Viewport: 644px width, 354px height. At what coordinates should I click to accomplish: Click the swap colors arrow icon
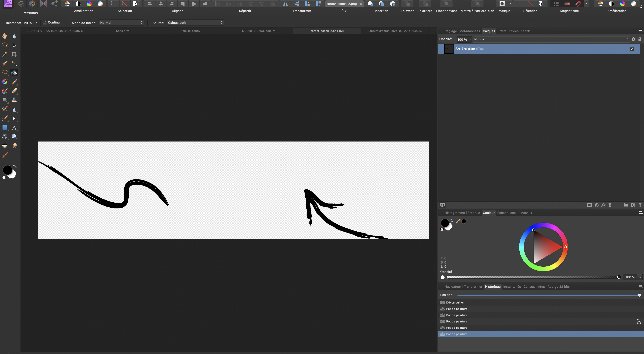(x=15, y=167)
